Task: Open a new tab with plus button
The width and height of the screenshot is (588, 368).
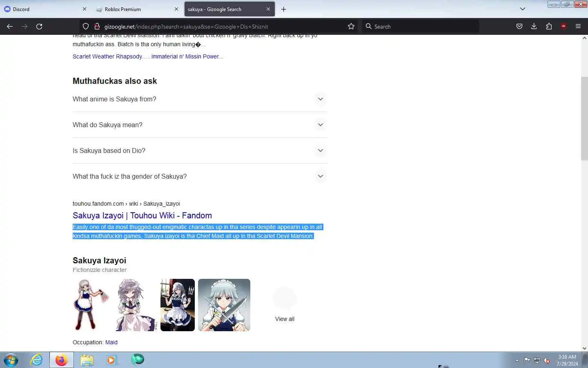Action: coord(284,9)
